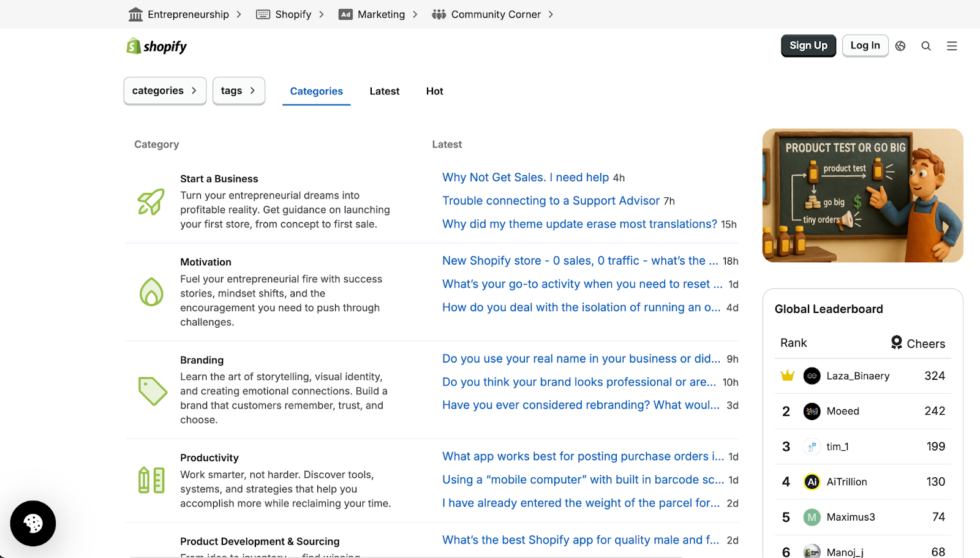Open cookie preferences icon
Image resolution: width=980 pixels, height=558 pixels.
[33, 523]
